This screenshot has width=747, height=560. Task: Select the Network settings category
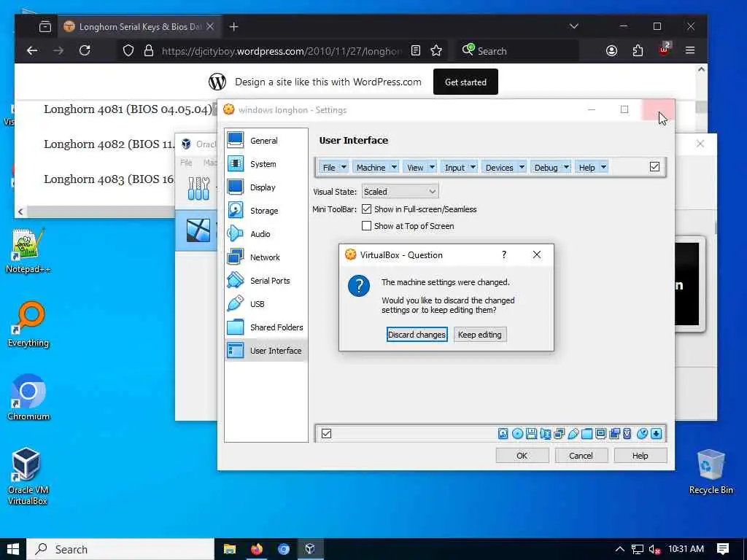point(266,257)
